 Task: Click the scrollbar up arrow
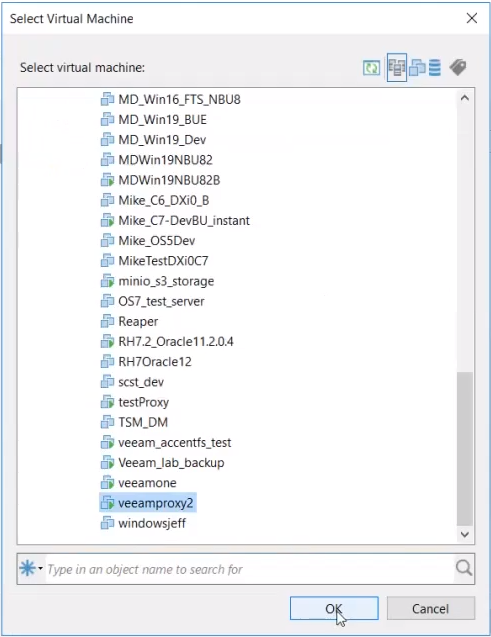(465, 98)
